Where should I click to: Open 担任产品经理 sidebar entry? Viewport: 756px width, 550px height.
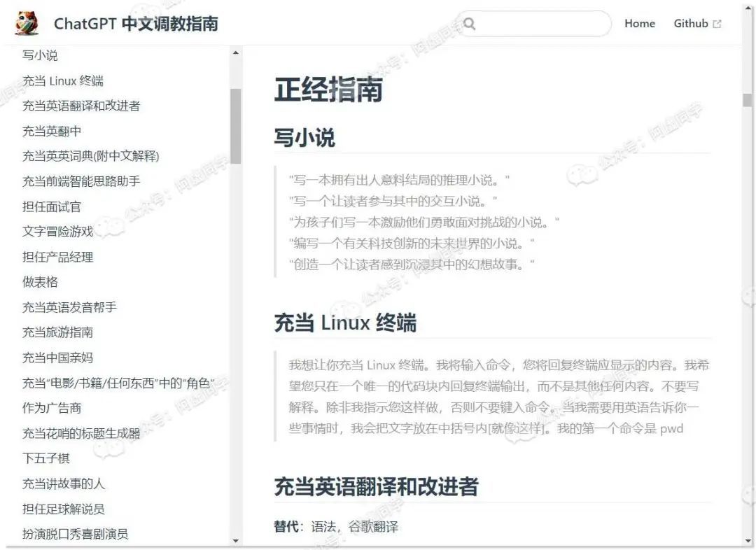point(57,257)
